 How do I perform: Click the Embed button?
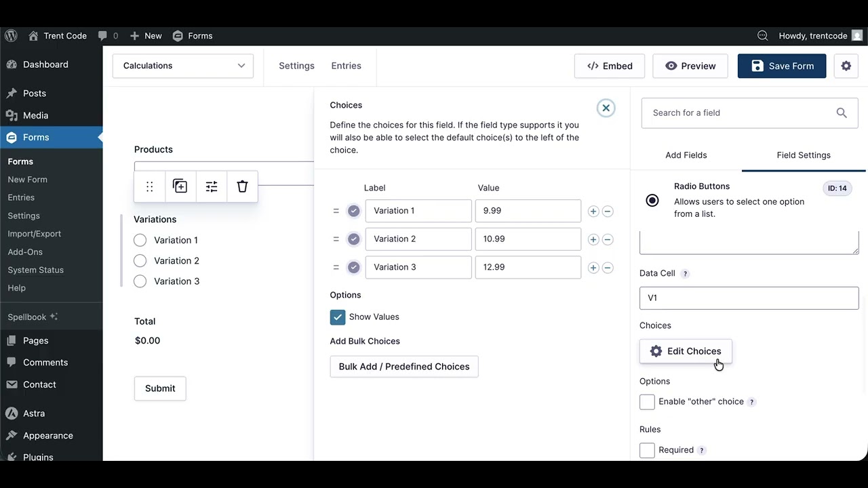pos(610,66)
